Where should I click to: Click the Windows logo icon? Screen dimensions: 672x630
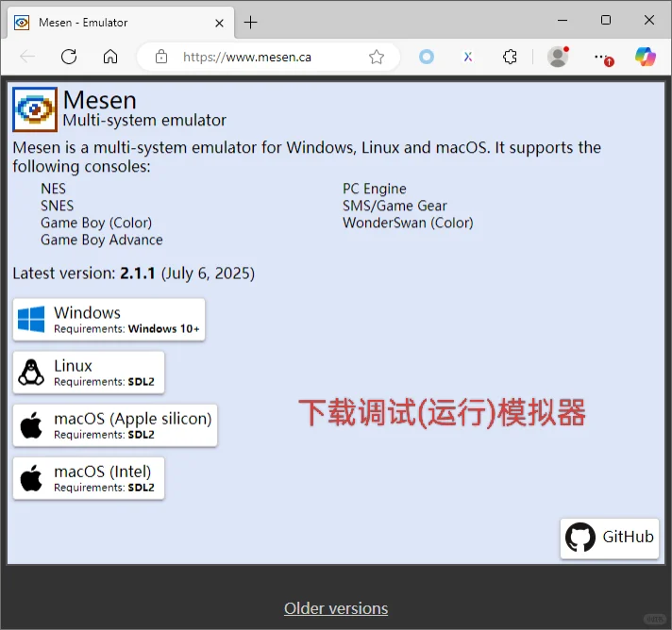[x=31, y=319]
